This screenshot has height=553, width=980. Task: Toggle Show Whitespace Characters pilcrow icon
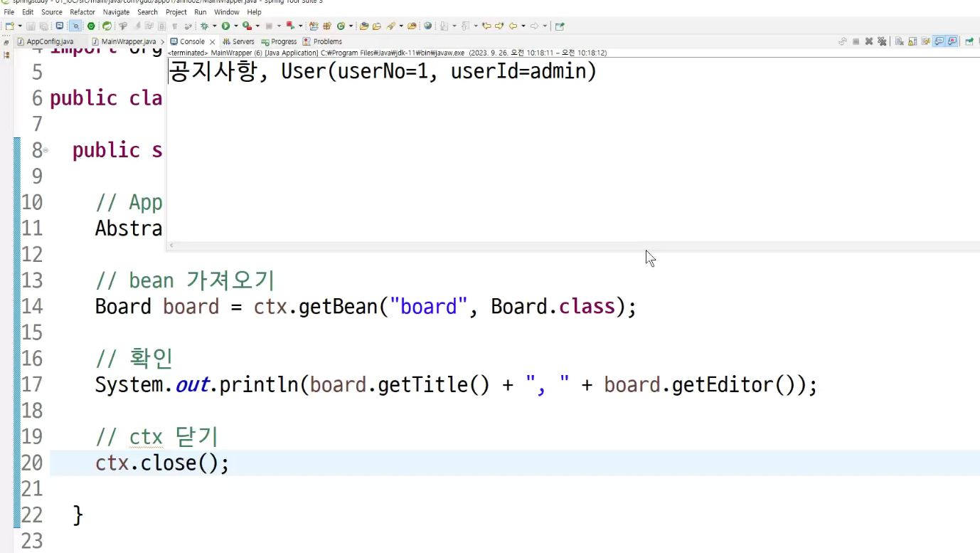[175, 26]
